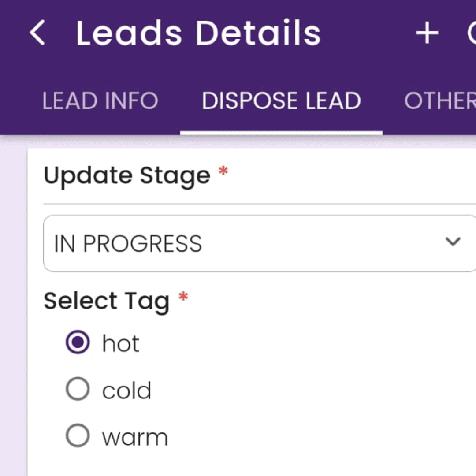Click the cut-off circular icon beside plus
Image resolution: width=476 pixels, height=476 pixels.
click(472, 33)
